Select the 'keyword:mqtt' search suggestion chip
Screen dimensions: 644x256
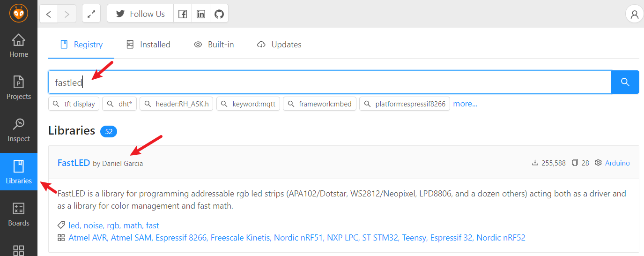[x=248, y=104]
